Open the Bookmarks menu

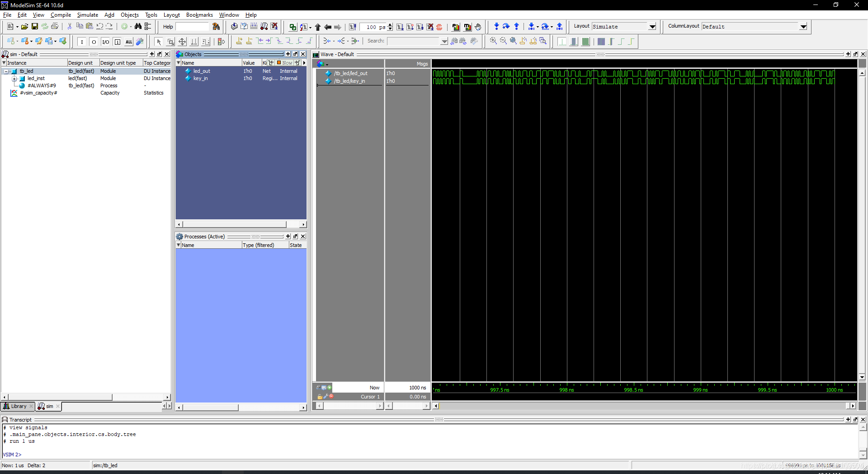(x=199, y=15)
